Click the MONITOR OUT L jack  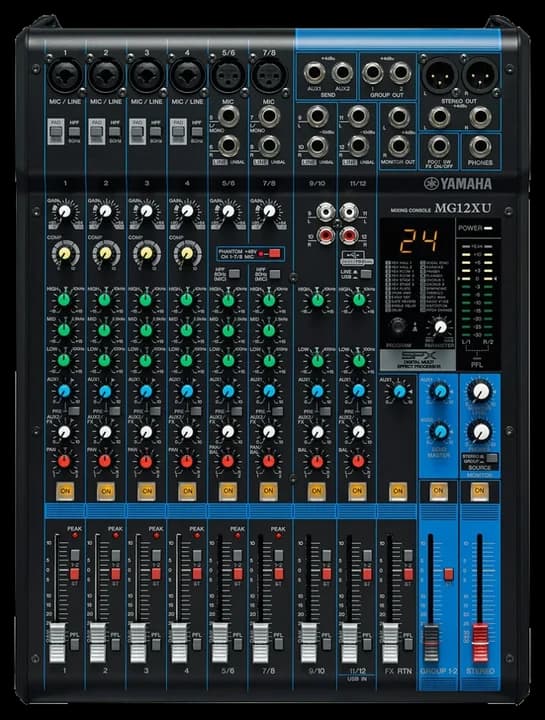(399, 117)
